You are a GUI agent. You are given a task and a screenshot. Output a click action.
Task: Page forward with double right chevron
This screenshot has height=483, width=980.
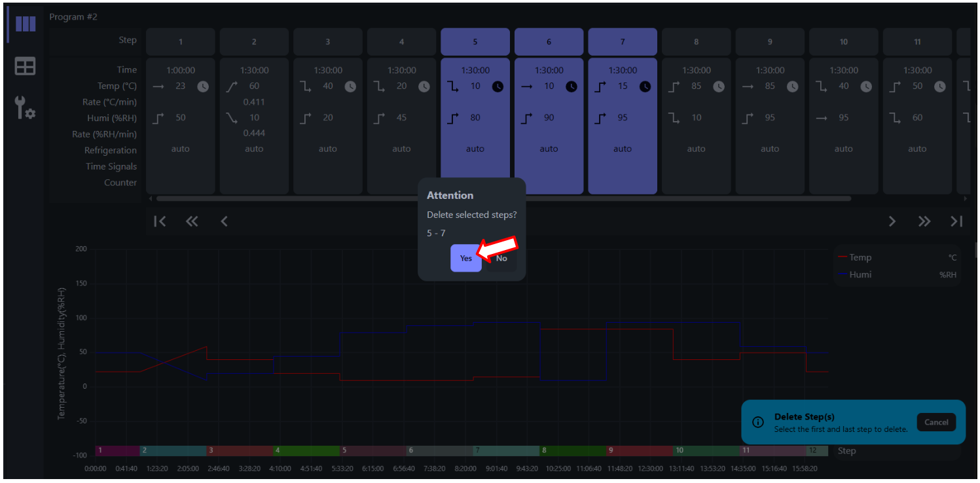[924, 221]
